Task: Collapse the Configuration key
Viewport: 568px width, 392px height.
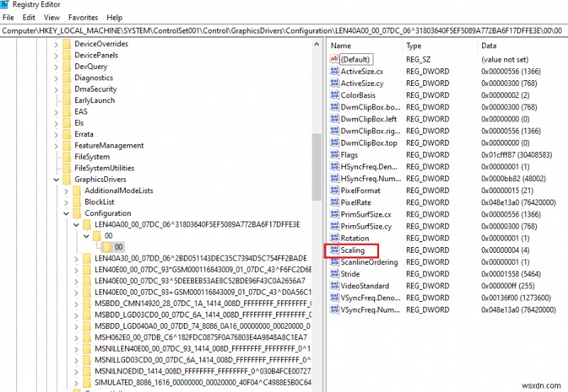Action: point(66,213)
